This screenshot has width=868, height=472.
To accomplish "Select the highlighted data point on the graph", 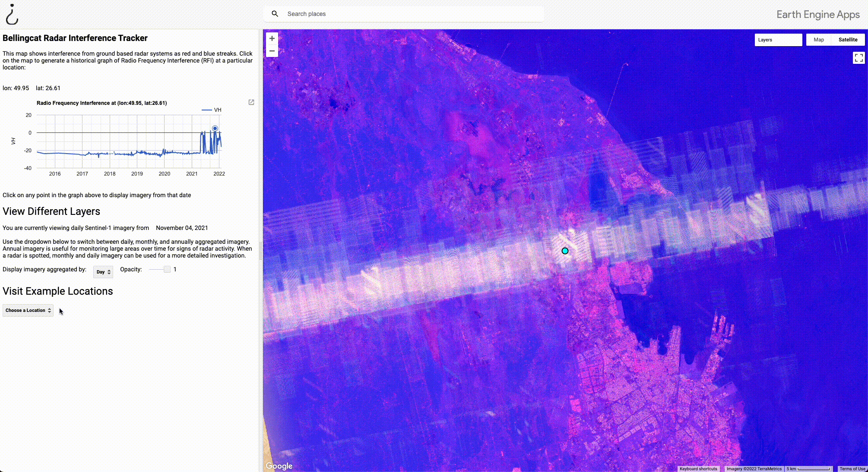I will 215,129.
